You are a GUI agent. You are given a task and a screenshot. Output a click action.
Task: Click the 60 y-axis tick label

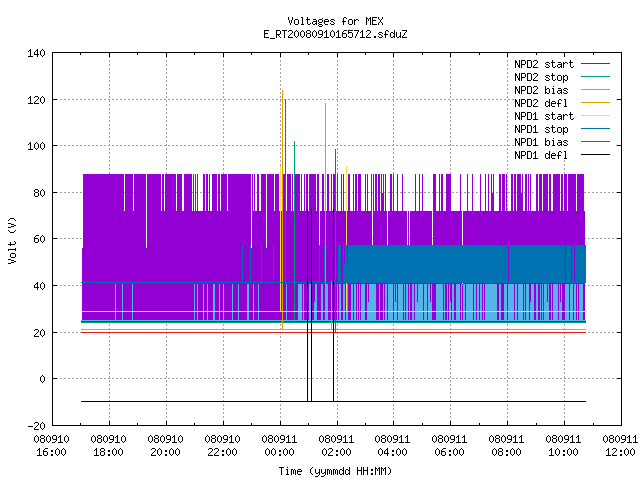click(39, 239)
